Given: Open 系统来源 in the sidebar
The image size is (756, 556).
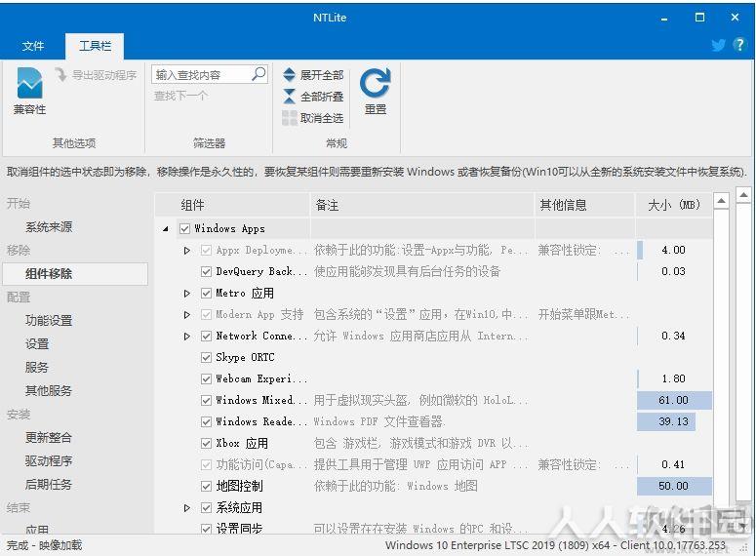Looking at the screenshot, I should click(x=49, y=226).
